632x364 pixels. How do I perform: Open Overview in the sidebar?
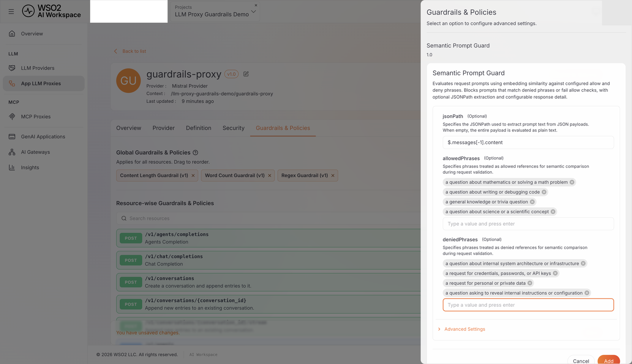click(x=44, y=34)
